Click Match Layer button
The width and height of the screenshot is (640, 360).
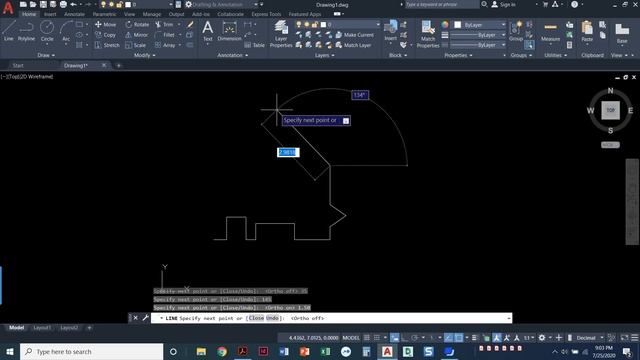pyautogui.click(x=353, y=45)
